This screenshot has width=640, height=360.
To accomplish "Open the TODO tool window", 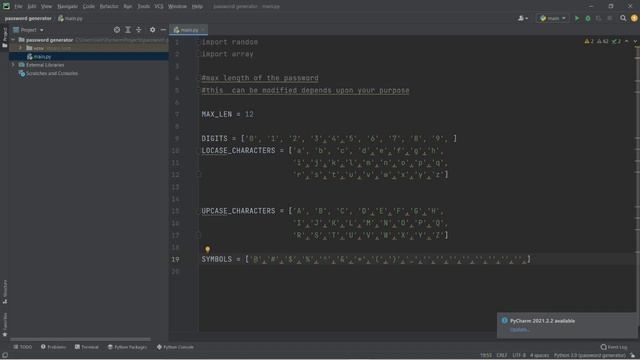I will pos(22,347).
